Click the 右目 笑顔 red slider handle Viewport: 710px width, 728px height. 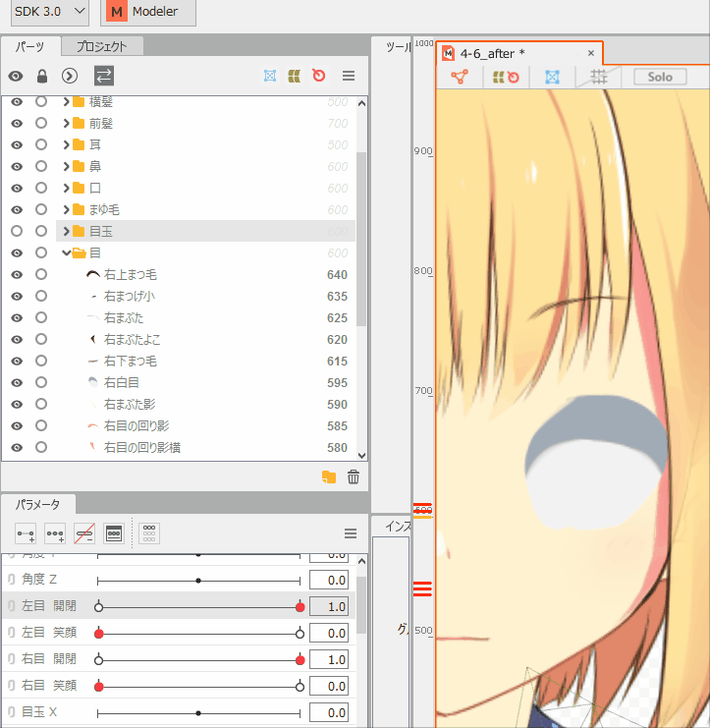click(x=98, y=686)
